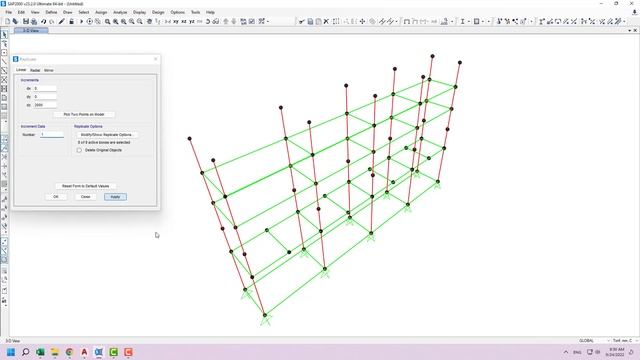
Task: Switch to Radial tab in Replicate dialog
Action: tap(35, 70)
